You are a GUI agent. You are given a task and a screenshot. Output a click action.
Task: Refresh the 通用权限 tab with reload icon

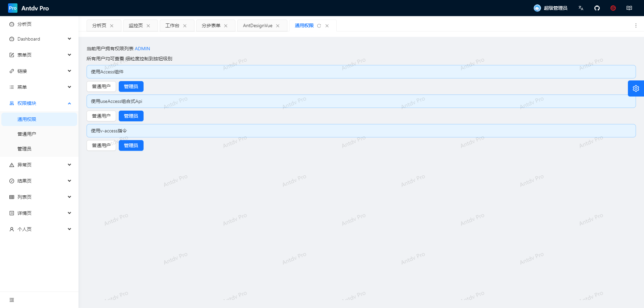point(319,26)
